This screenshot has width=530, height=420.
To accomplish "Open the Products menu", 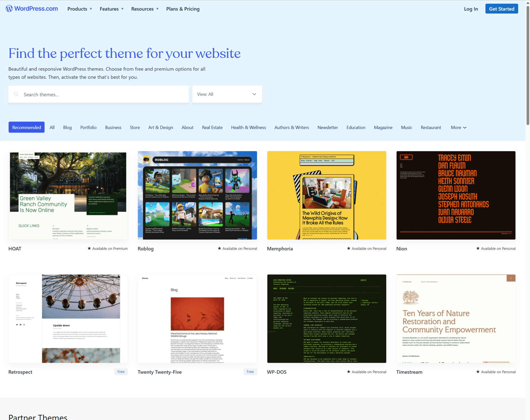I will (79, 9).
